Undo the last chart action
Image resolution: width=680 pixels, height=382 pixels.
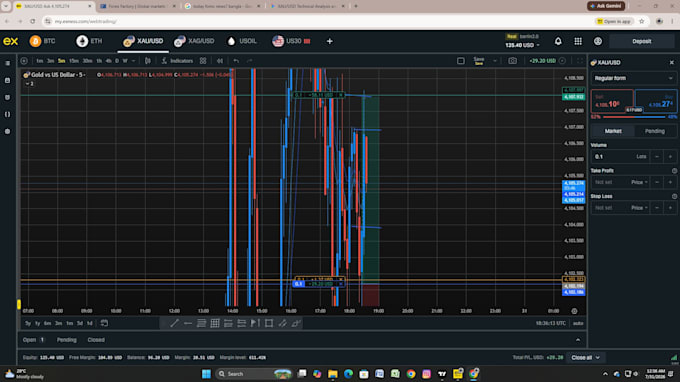(x=236, y=61)
